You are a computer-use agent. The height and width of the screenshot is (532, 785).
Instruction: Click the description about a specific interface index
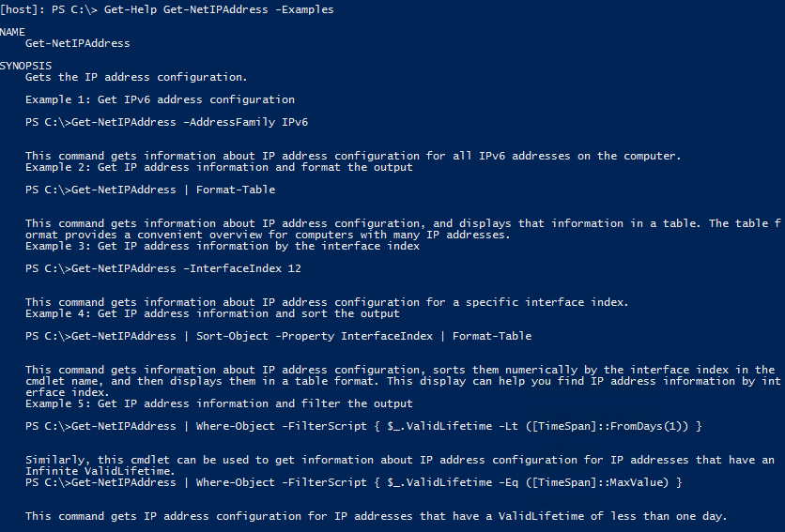pos(327,302)
